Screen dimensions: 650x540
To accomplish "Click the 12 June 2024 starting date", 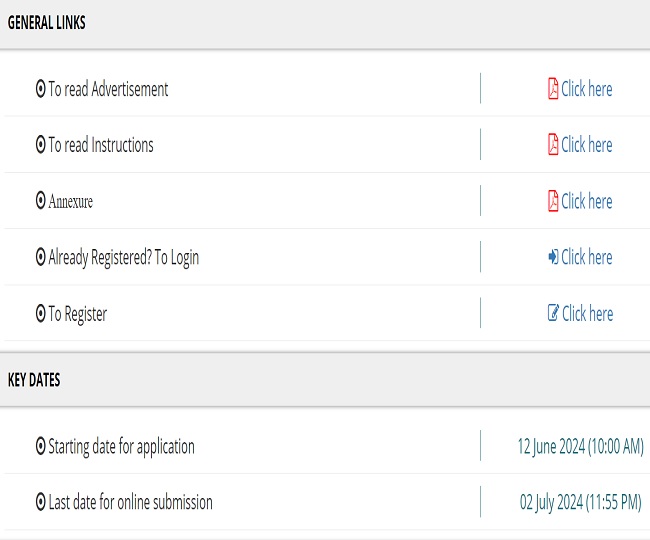I will 580,446.
